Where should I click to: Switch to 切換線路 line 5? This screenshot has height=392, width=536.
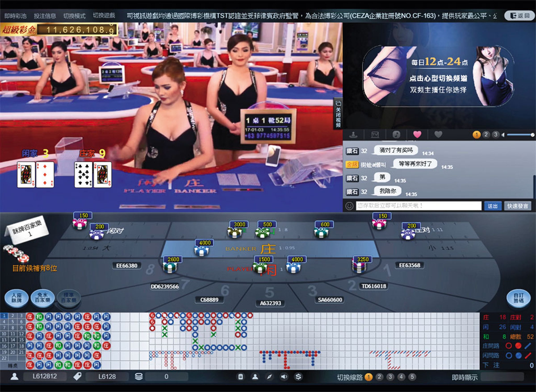[x=412, y=377]
